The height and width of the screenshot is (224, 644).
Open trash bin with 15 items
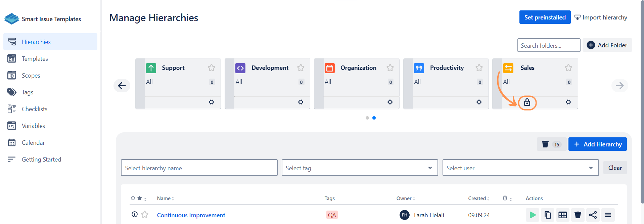point(551,144)
